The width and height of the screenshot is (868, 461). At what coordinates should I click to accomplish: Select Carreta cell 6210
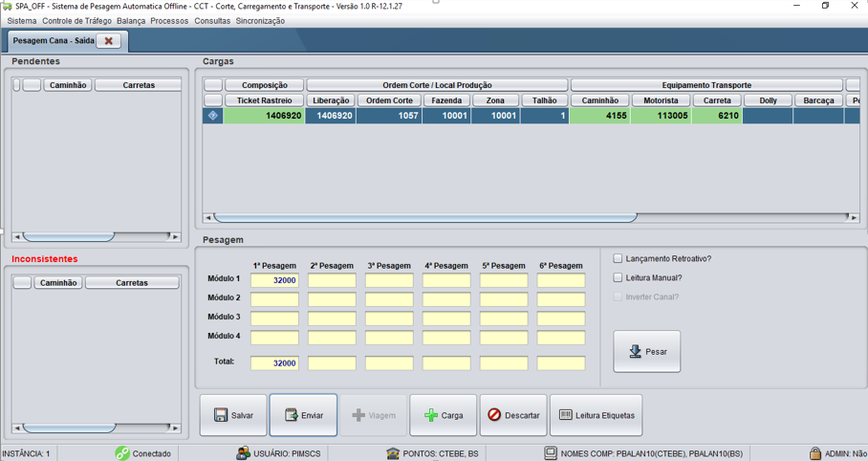click(x=717, y=115)
